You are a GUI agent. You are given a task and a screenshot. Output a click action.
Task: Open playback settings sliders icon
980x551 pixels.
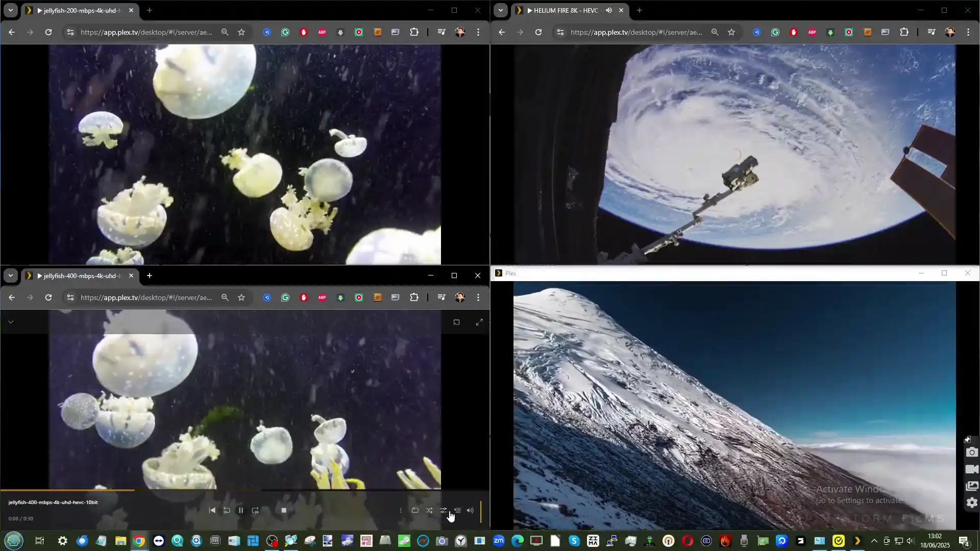pos(444,510)
